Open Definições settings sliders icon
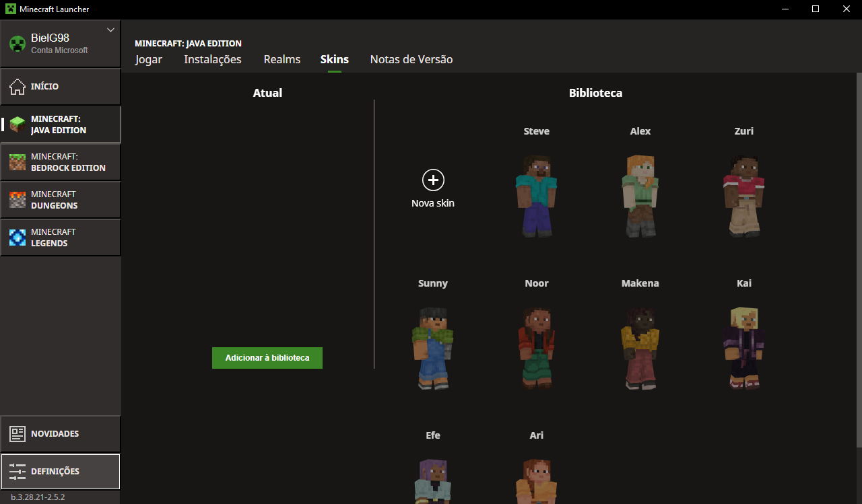This screenshot has width=862, height=504. pyautogui.click(x=17, y=472)
